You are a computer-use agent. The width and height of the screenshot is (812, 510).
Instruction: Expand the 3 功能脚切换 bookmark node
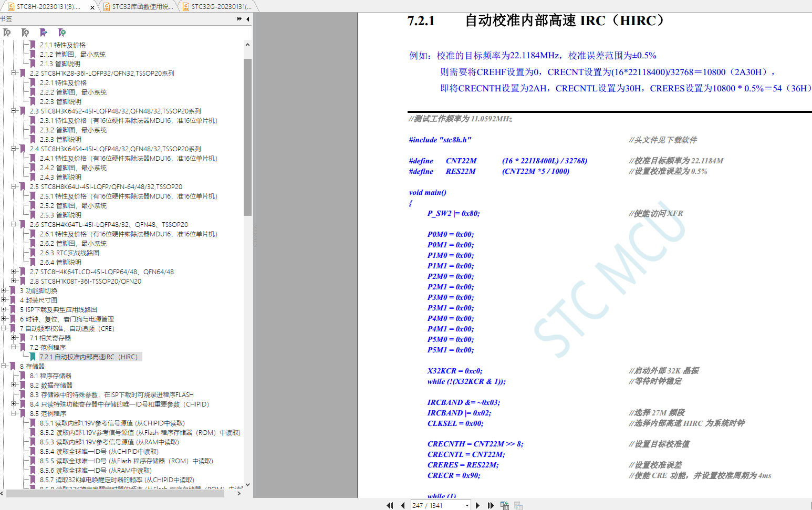[4, 290]
